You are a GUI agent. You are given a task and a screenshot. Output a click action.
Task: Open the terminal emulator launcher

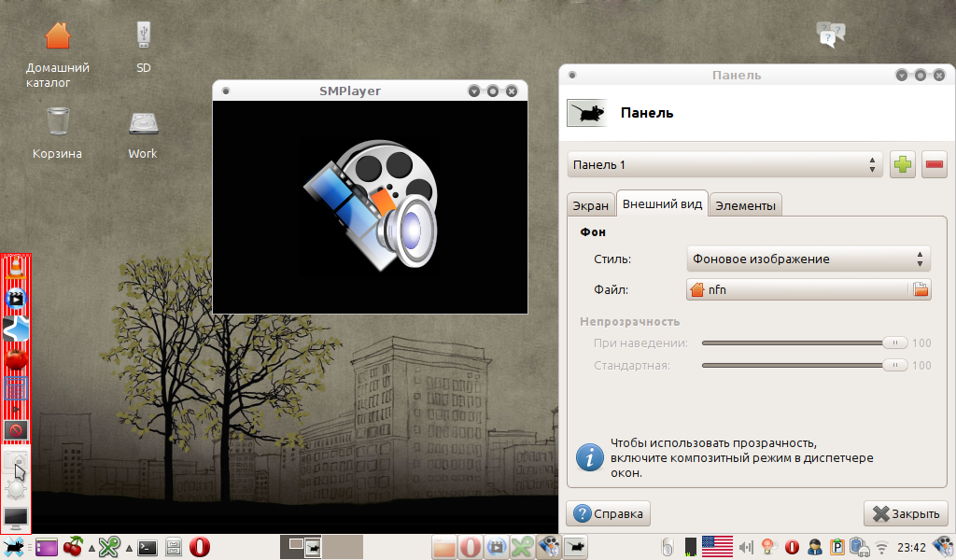tap(148, 547)
